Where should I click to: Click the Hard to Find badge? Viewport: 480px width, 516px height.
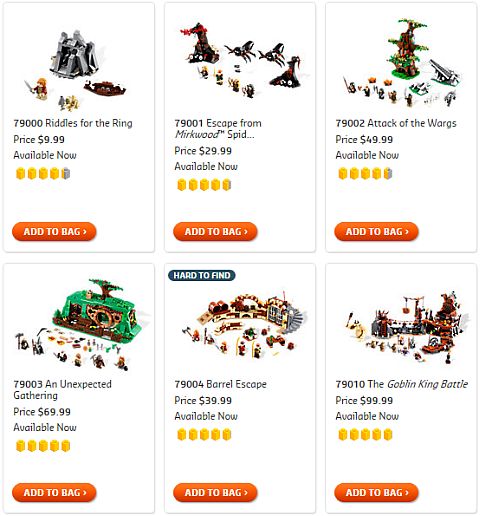tap(202, 275)
